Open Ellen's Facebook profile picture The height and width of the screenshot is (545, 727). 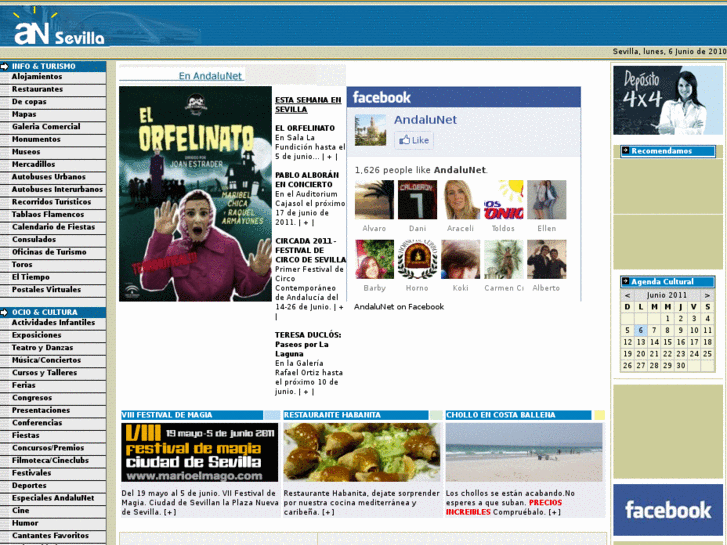point(547,199)
